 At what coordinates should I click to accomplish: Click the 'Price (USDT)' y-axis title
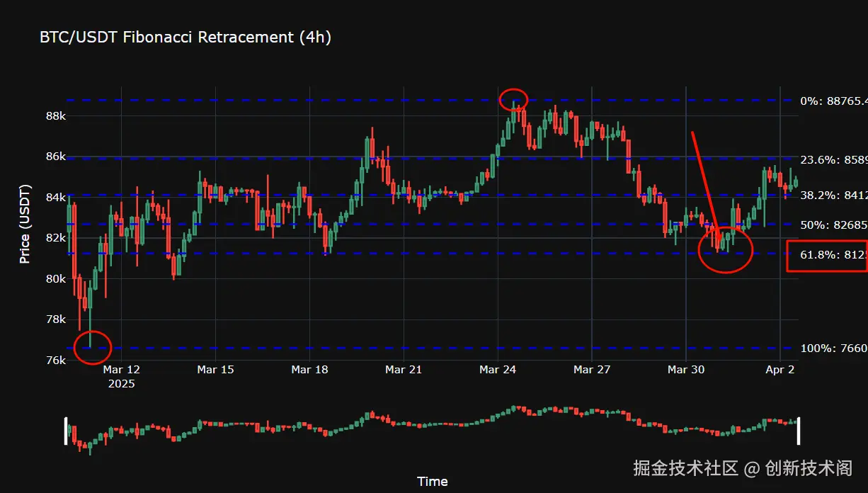pyautogui.click(x=25, y=224)
